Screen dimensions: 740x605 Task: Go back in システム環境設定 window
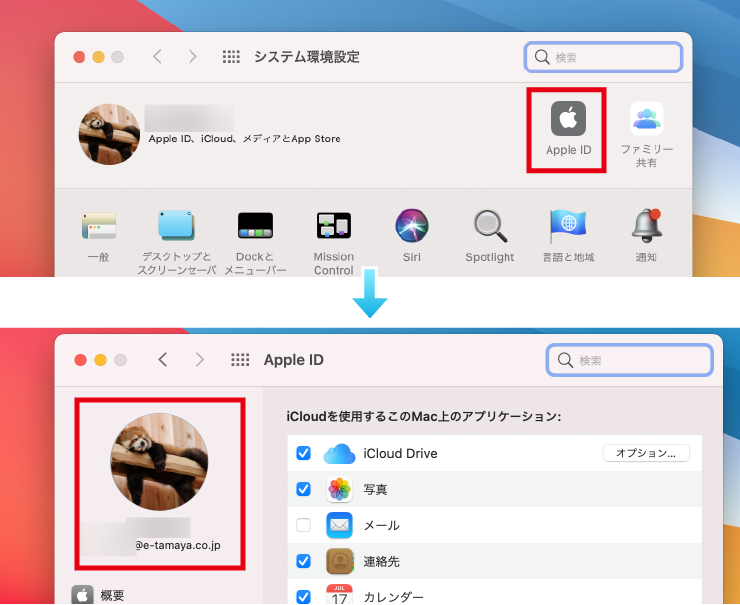pos(158,57)
